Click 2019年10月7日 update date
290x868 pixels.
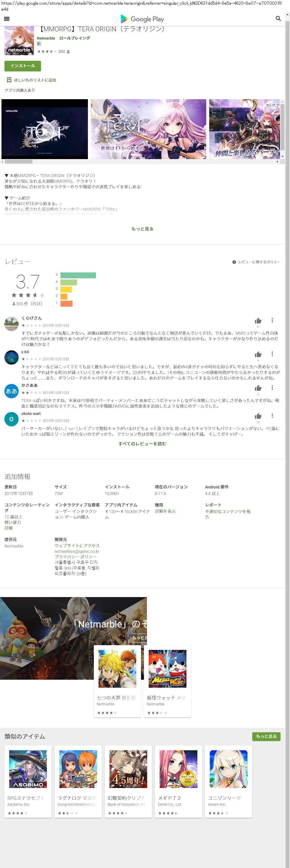click(x=19, y=493)
